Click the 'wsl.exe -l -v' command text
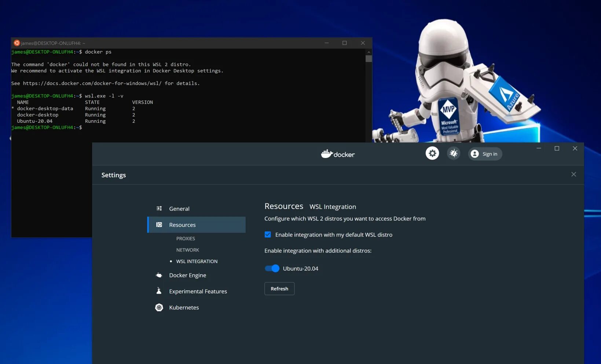601x364 pixels. pyautogui.click(x=104, y=96)
